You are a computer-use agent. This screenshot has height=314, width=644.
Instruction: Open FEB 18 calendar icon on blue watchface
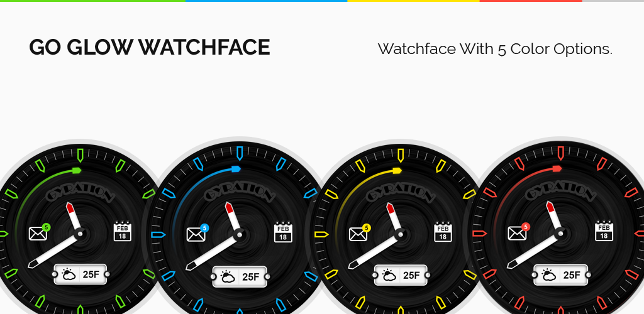[283, 232]
